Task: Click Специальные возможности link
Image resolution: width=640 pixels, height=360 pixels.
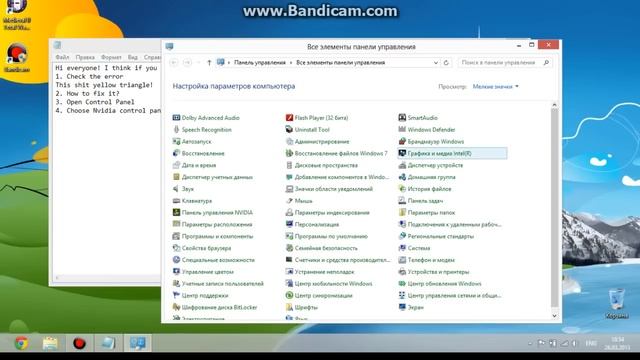Action: point(218,260)
